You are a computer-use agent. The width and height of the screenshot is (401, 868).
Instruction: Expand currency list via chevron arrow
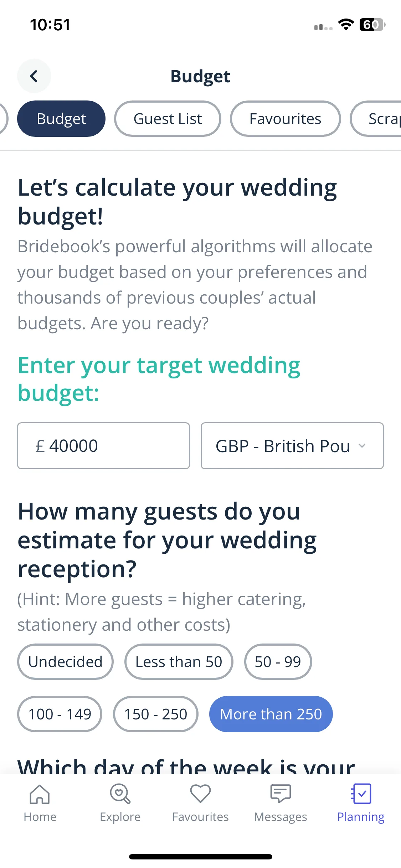(362, 446)
